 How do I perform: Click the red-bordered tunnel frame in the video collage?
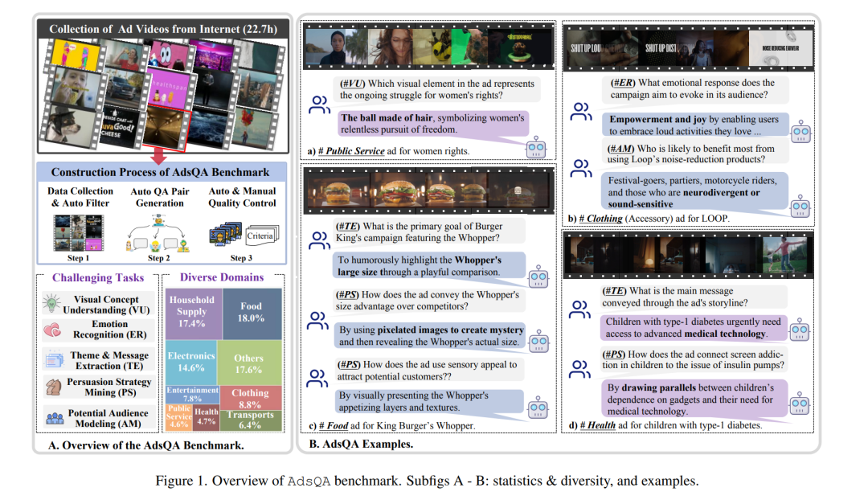click(168, 129)
